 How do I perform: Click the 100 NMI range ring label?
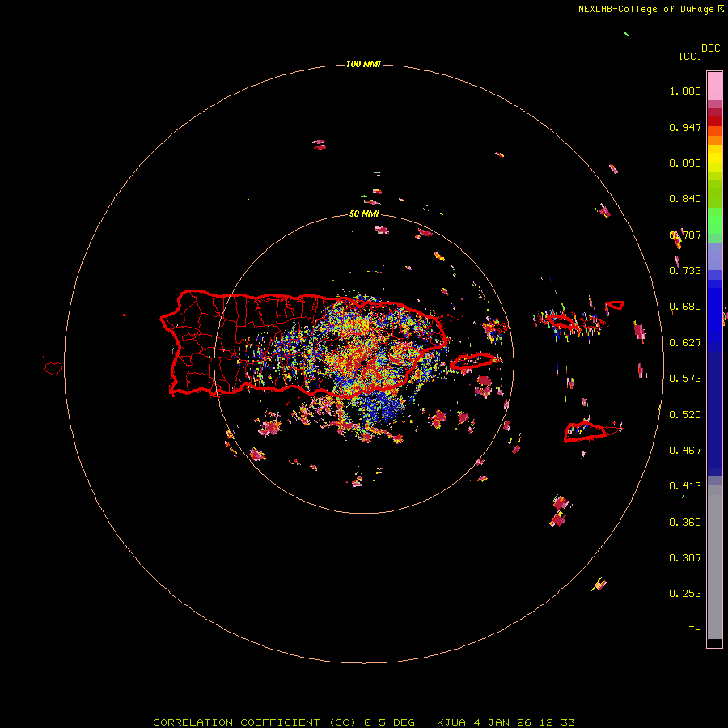point(363,64)
